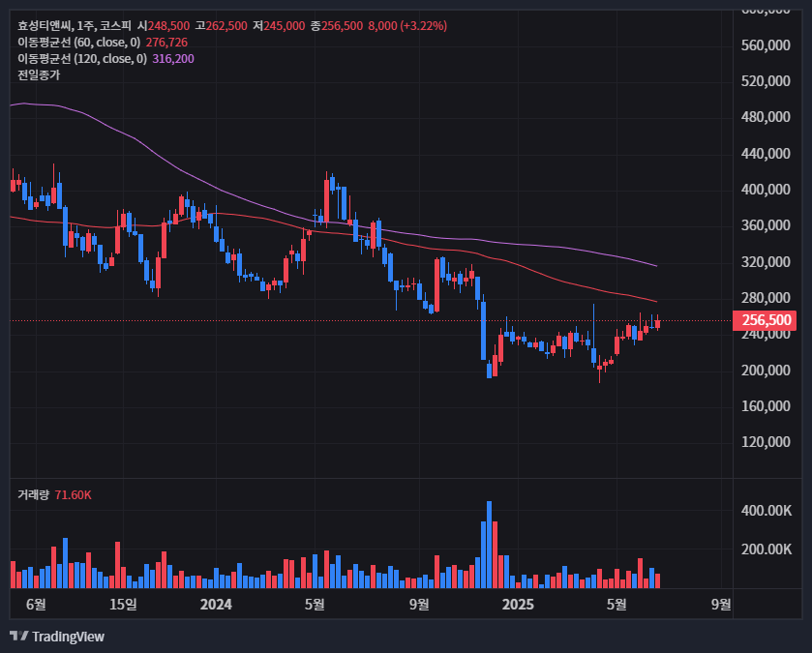Screen dimensions: 812x653
Task: Click the 200,000 price axis label
Action: [766, 370]
